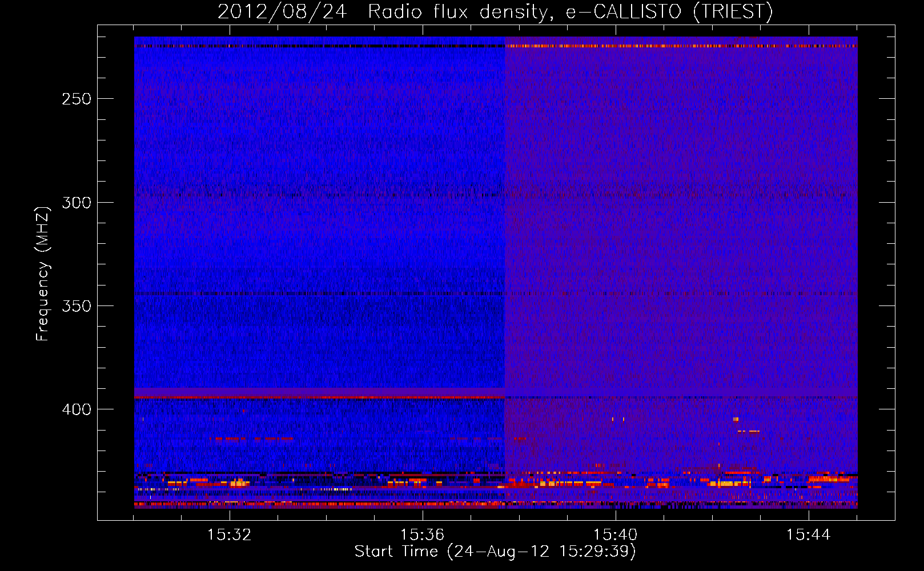Click the 15:32 time tick label
924x571 pixels.
(x=229, y=535)
